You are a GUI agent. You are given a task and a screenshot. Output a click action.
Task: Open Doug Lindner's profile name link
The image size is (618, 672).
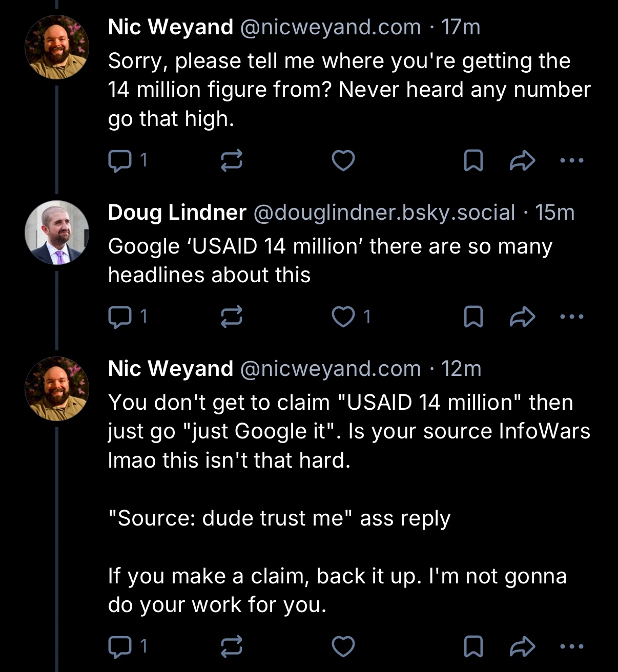[x=177, y=213]
